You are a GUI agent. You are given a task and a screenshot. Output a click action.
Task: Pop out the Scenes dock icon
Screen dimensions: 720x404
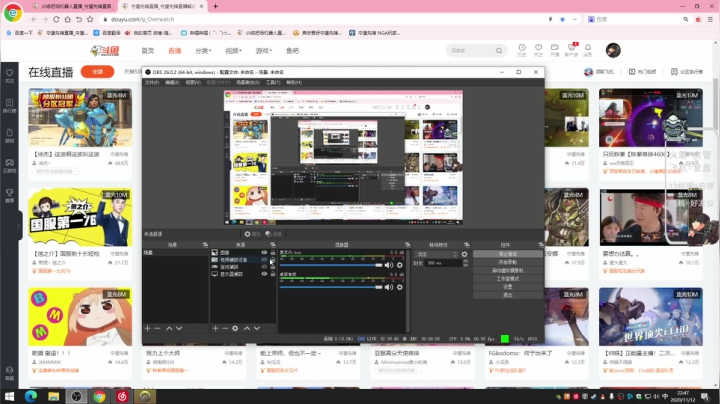tap(205, 245)
